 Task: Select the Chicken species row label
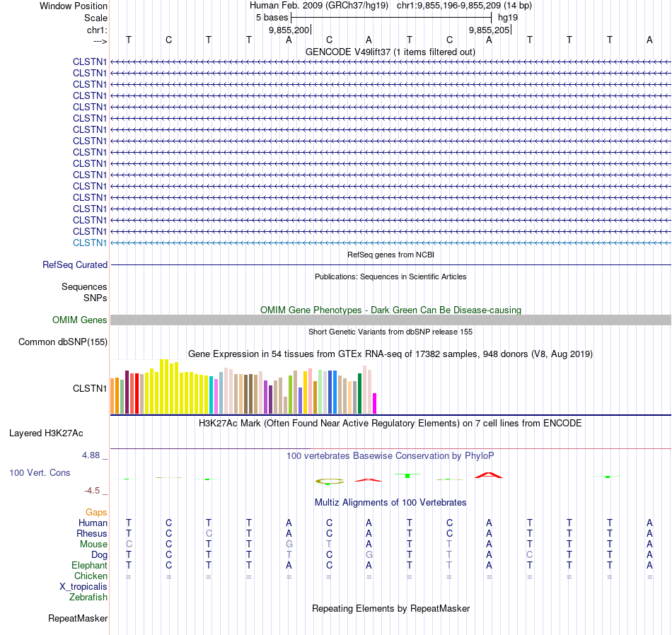[x=91, y=576]
